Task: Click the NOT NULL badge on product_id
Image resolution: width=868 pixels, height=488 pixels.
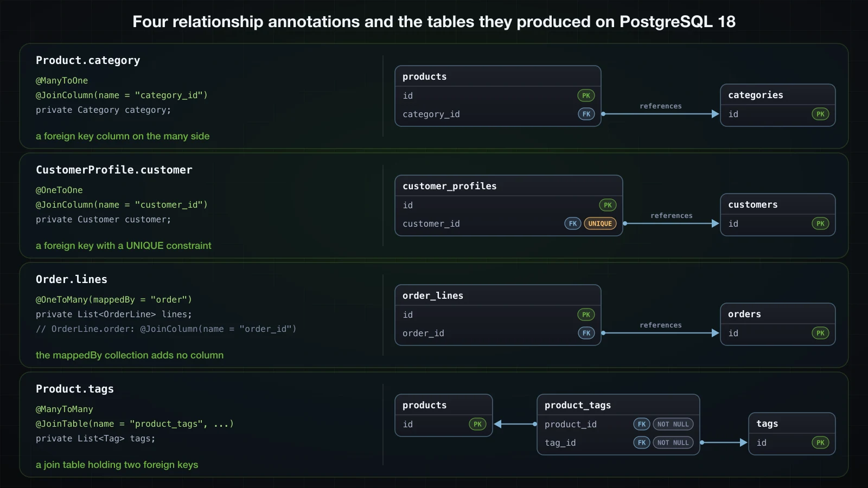Action: [673, 424]
